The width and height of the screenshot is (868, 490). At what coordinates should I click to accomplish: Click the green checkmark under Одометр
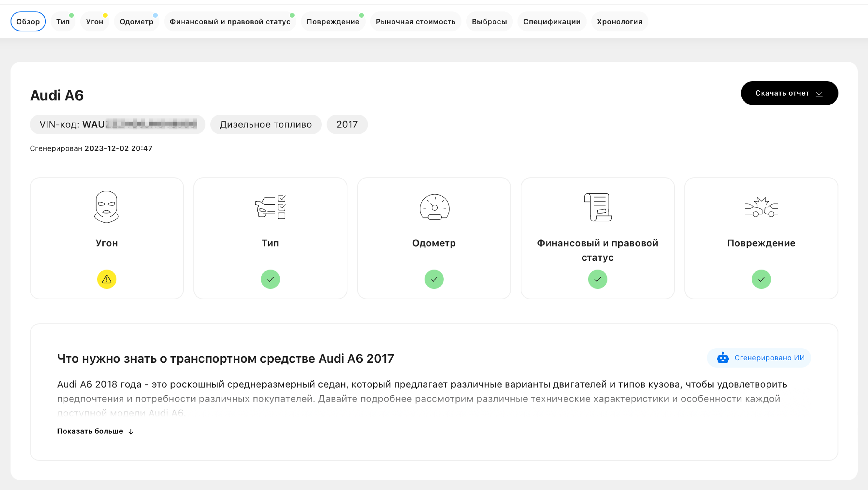coord(434,279)
